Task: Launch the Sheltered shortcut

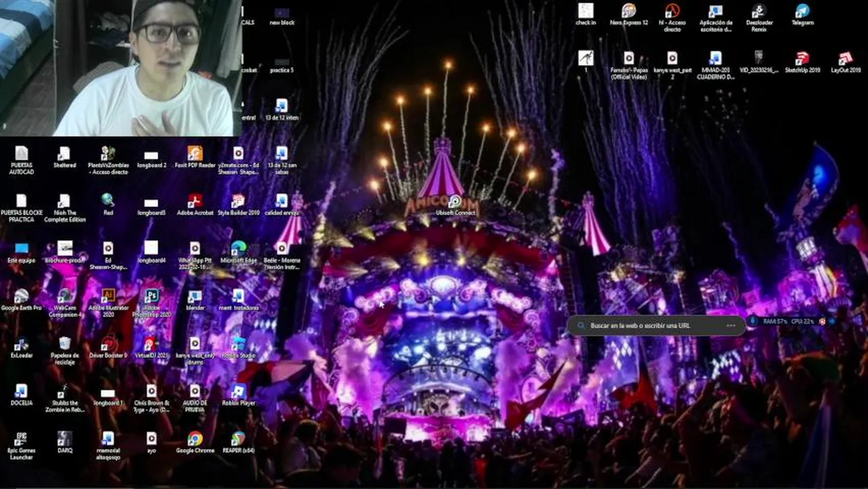Action: (x=65, y=158)
